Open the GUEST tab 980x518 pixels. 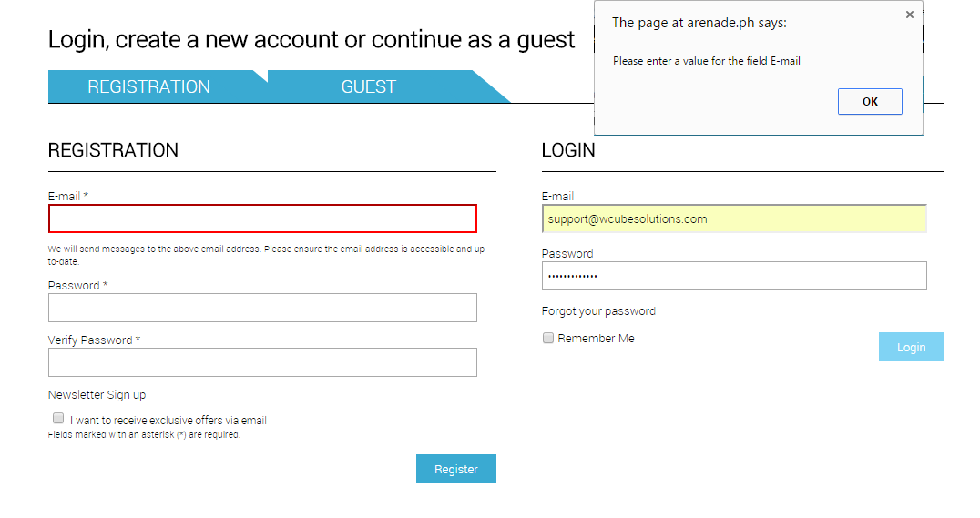click(369, 86)
